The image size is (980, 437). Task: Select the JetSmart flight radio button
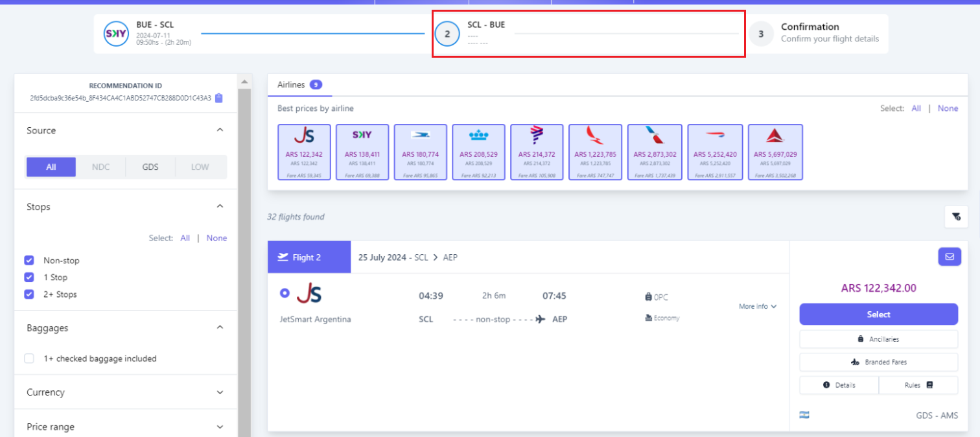[x=284, y=293]
